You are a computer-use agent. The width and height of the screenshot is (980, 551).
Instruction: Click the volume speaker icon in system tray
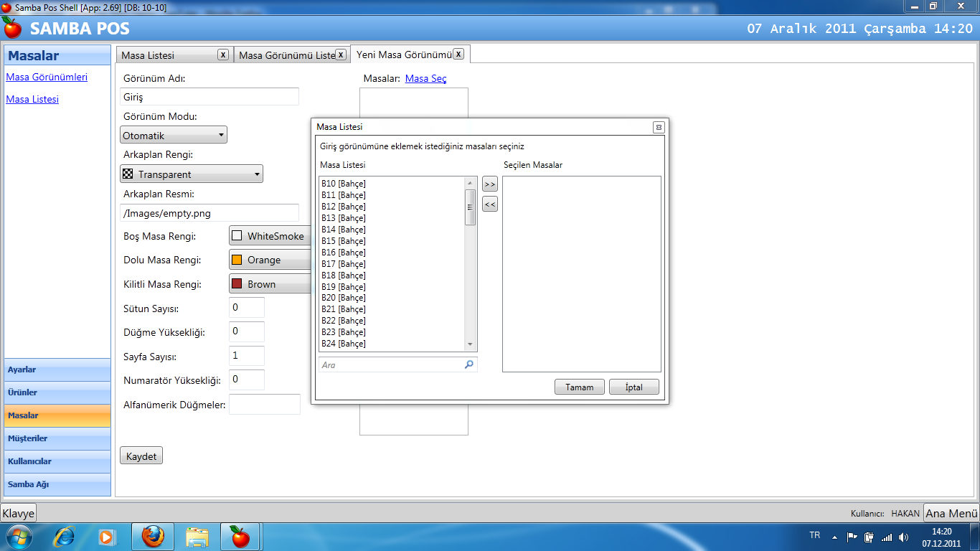903,537
